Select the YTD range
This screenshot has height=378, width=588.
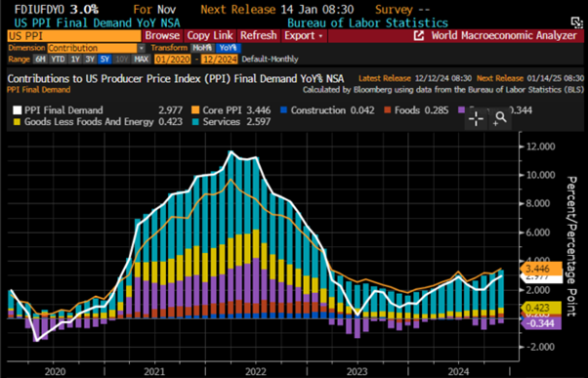[58, 60]
